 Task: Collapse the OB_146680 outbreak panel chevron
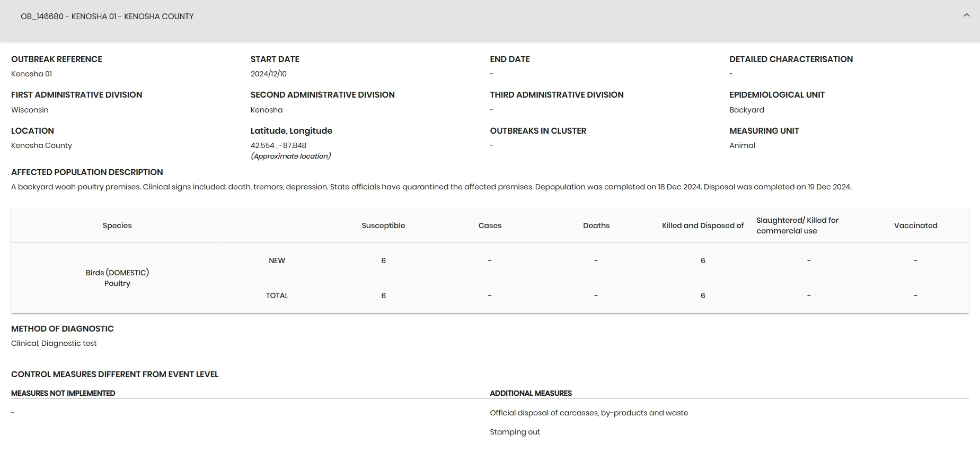point(966,15)
